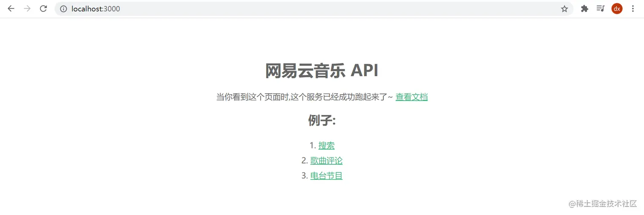
Task: View site information icon beside localhost
Action: click(63, 9)
